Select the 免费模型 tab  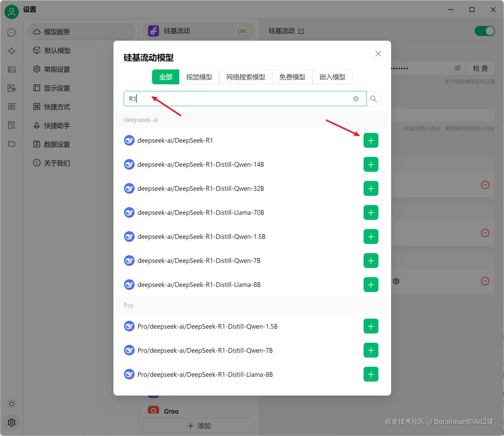pyautogui.click(x=292, y=77)
